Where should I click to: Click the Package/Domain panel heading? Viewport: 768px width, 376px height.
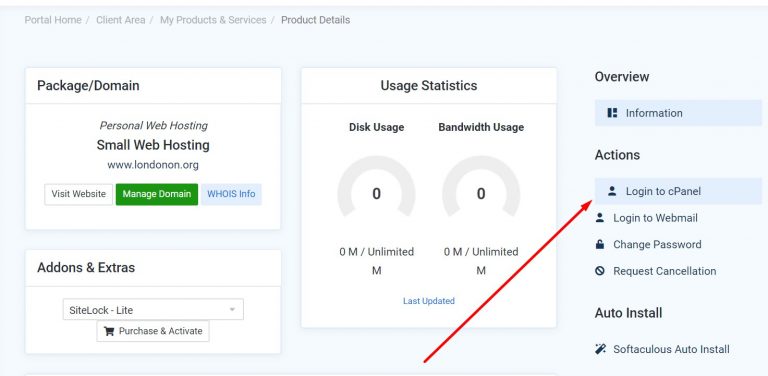[x=88, y=86]
